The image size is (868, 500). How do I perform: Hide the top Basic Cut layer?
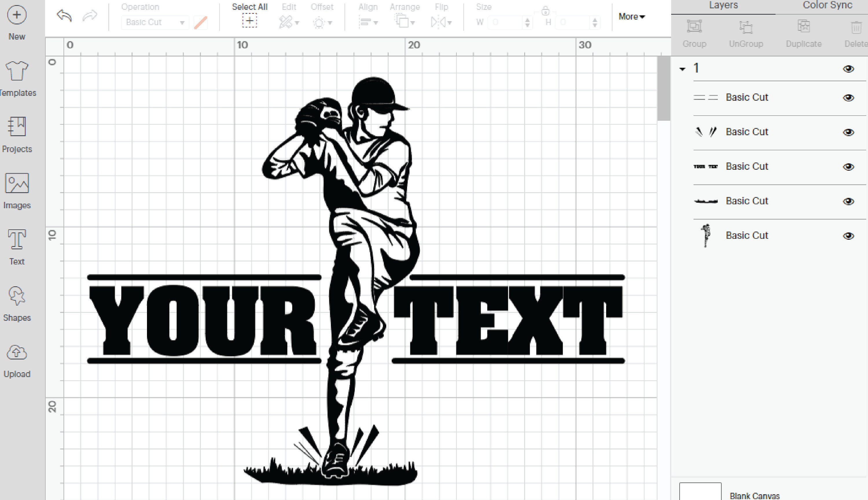(848, 97)
